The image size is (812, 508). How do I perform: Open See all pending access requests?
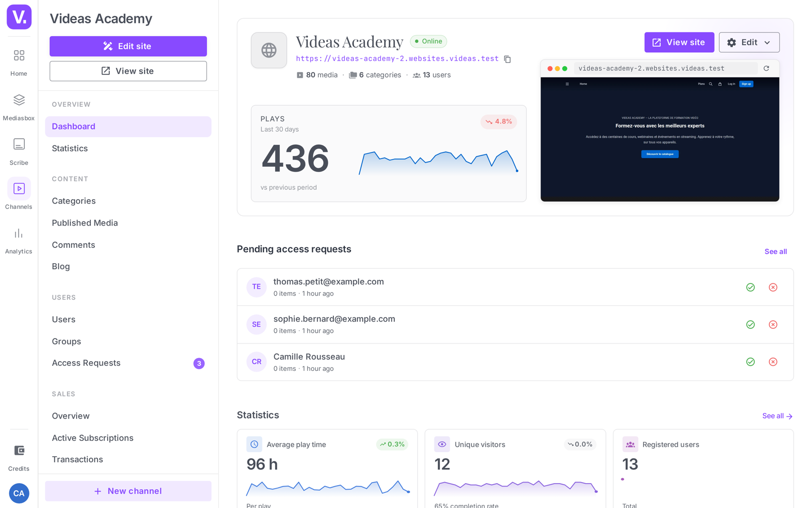point(775,251)
